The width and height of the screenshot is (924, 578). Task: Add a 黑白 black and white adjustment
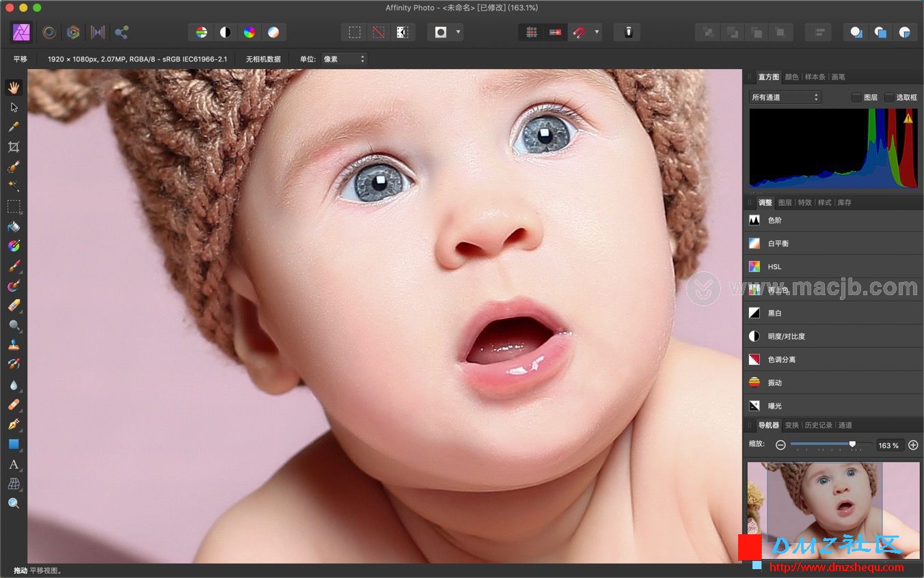(x=833, y=313)
